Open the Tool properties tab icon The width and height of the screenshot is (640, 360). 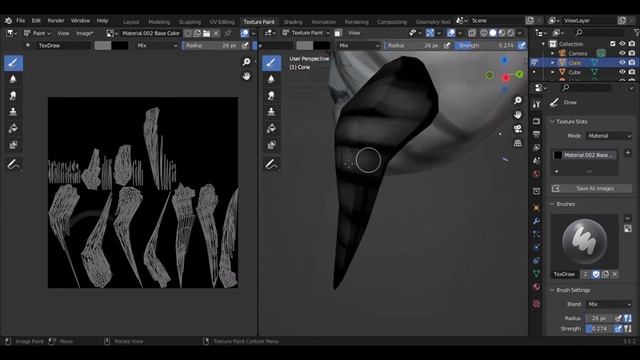(x=536, y=104)
